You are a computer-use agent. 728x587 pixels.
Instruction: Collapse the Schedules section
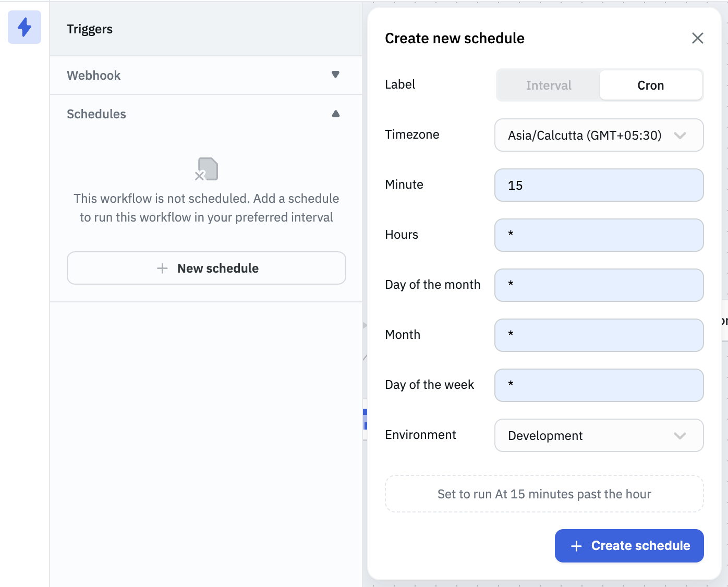coord(335,113)
